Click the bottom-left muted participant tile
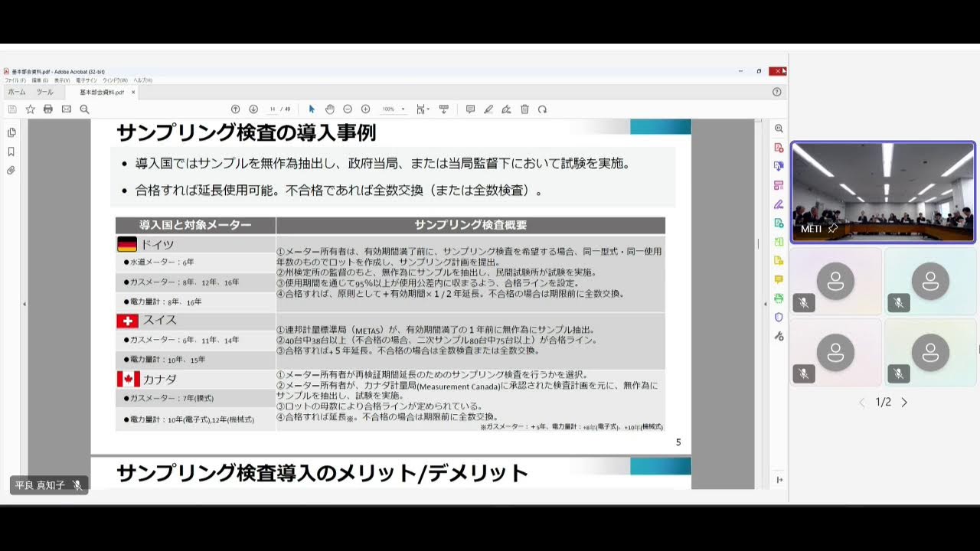The height and width of the screenshot is (551, 980). (836, 352)
